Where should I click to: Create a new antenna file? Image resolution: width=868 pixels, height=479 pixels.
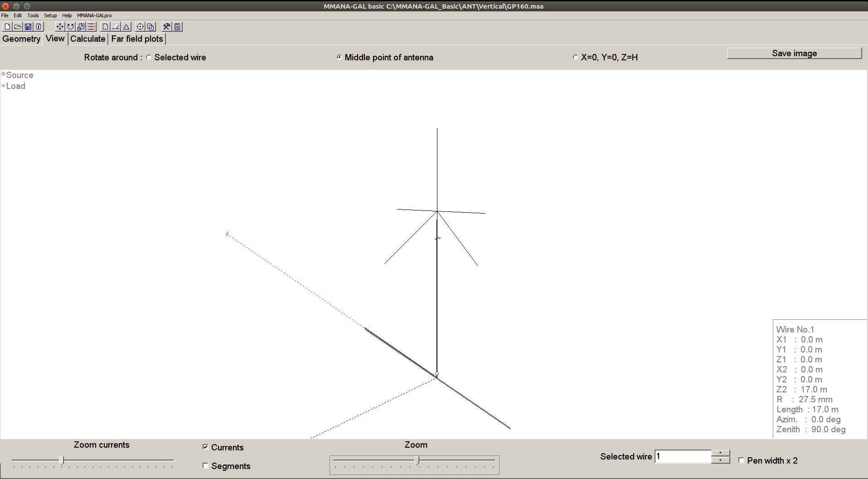[x=7, y=26]
